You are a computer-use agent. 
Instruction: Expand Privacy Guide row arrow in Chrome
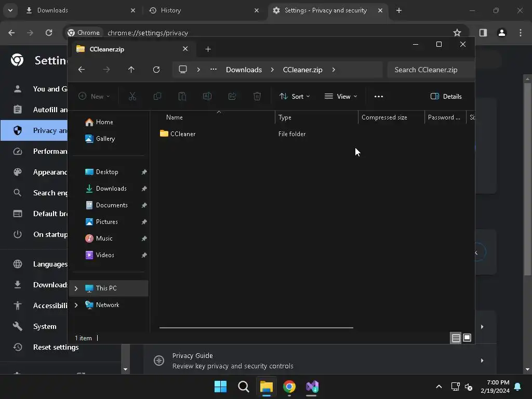tap(482, 361)
